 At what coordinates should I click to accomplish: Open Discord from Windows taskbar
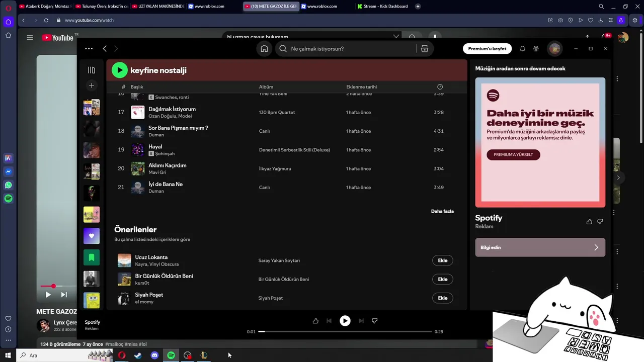coord(154,355)
